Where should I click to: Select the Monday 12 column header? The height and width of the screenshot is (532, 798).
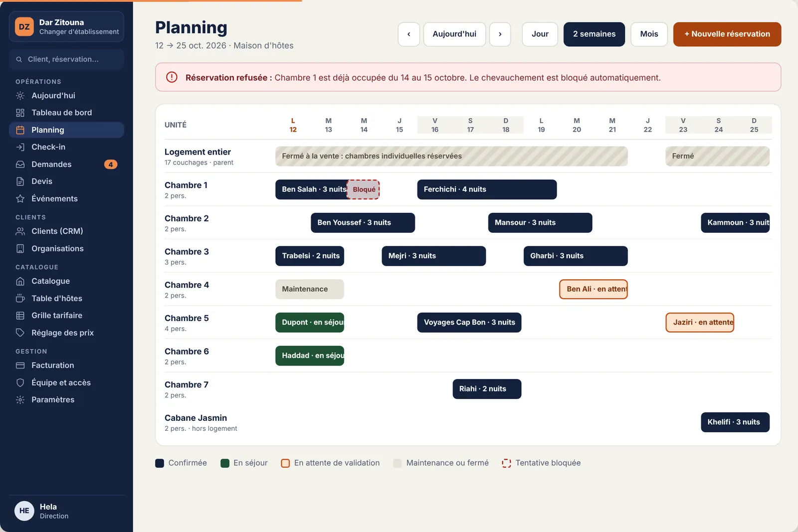point(293,125)
